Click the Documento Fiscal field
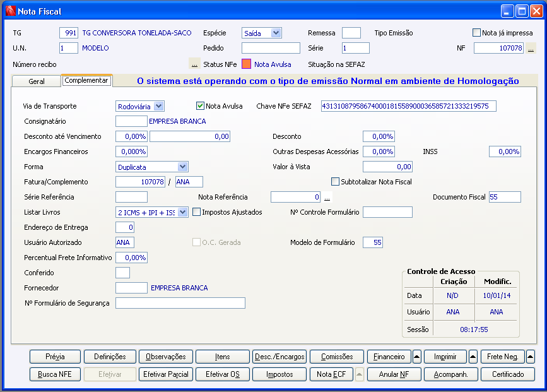Viewport: 547px width, 392px height. pyautogui.click(x=505, y=197)
